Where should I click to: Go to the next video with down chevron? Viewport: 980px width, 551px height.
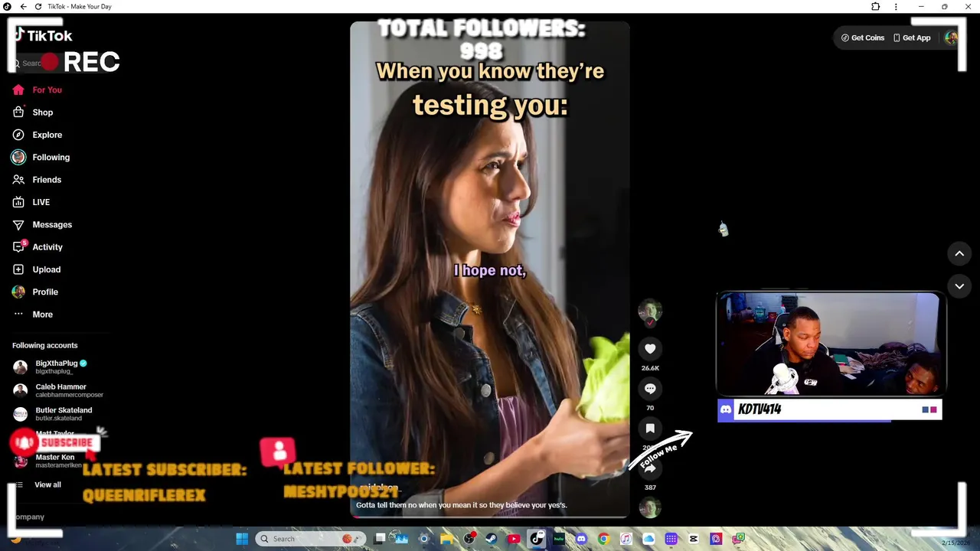(x=959, y=285)
